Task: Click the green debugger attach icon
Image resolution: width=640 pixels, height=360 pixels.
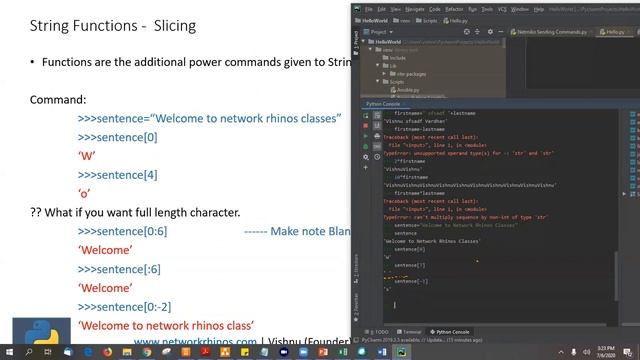Action: tap(366, 147)
